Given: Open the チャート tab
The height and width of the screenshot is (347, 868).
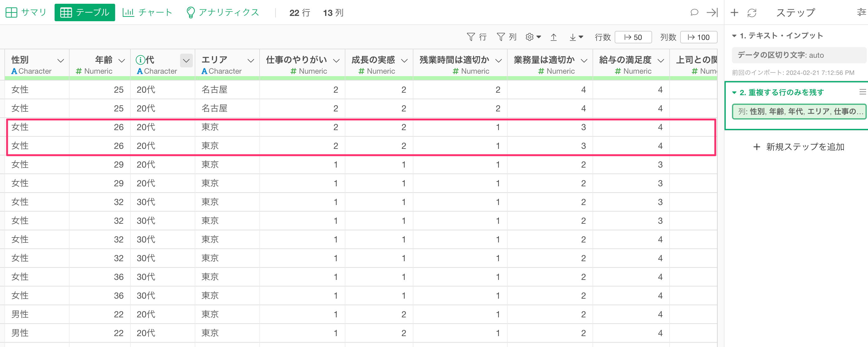Looking at the screenshot, I should click(147, 12).
